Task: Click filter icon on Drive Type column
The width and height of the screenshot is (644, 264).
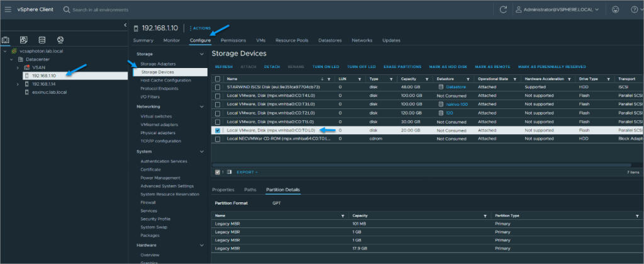Action: tap(608, 79)
